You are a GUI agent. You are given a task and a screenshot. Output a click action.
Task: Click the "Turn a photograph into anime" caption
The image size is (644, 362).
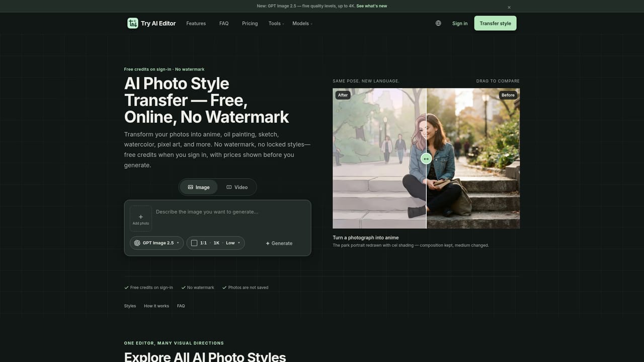[366, 238]
